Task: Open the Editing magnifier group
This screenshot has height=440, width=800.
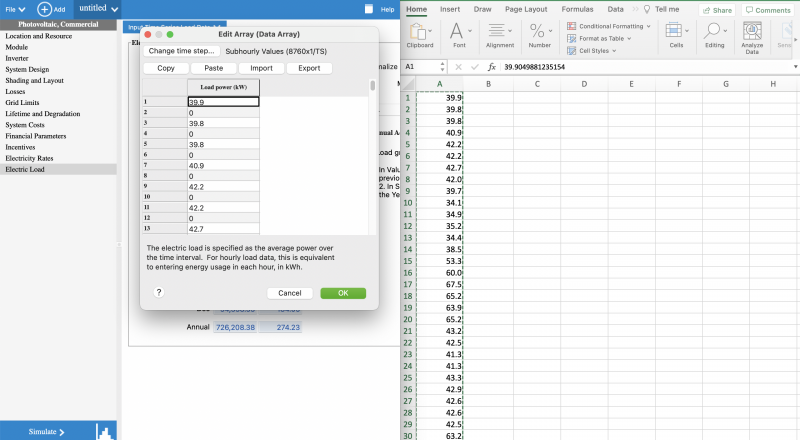Action: (x=714, y=33)
